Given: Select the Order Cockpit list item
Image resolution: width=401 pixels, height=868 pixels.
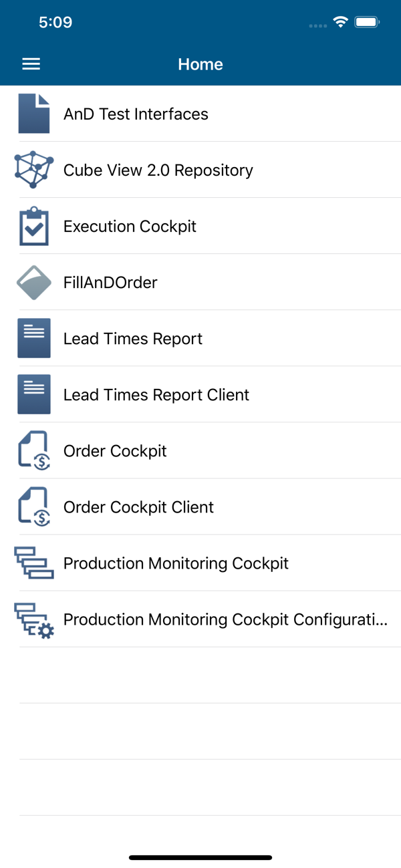Looking at the screenshot, I should point(200,450).
